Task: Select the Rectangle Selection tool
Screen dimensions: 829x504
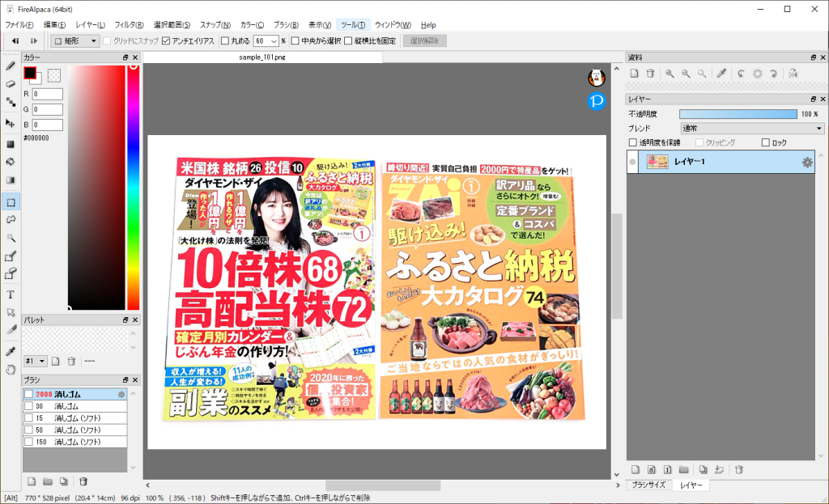Action: [x=11, y=202]
